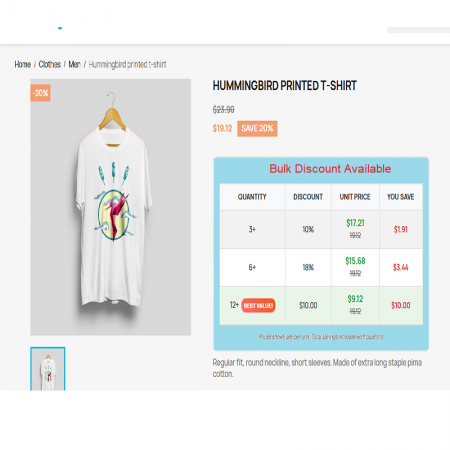The height and width of the screenshot is (450, 450).
Task: Click the DISCOUNT column header
Action: pos(308,197)
